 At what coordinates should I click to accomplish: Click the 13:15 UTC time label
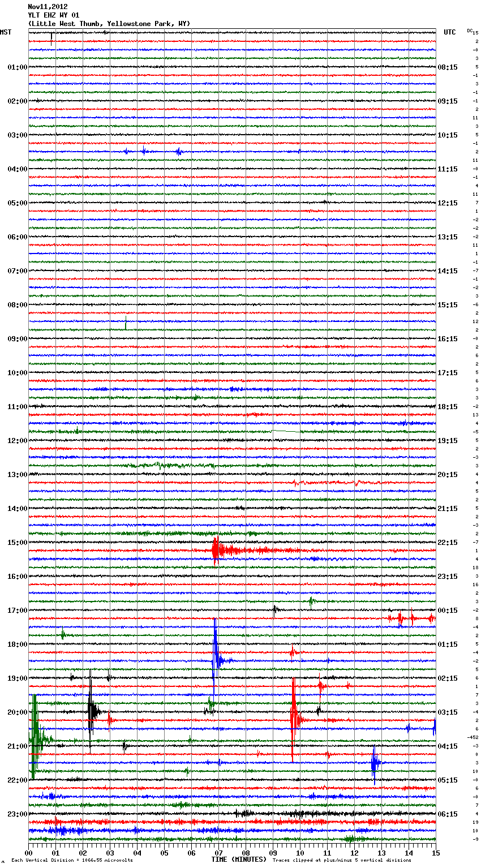(x=448, y=237)
